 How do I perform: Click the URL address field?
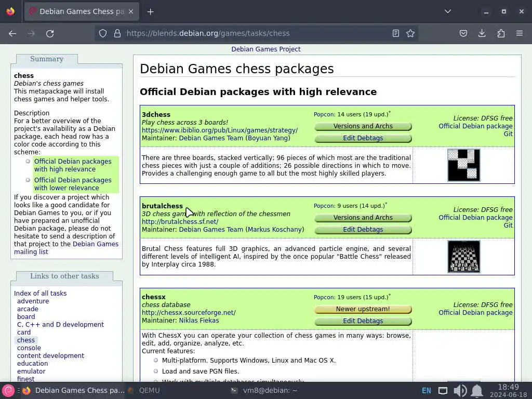click(256, 33)
